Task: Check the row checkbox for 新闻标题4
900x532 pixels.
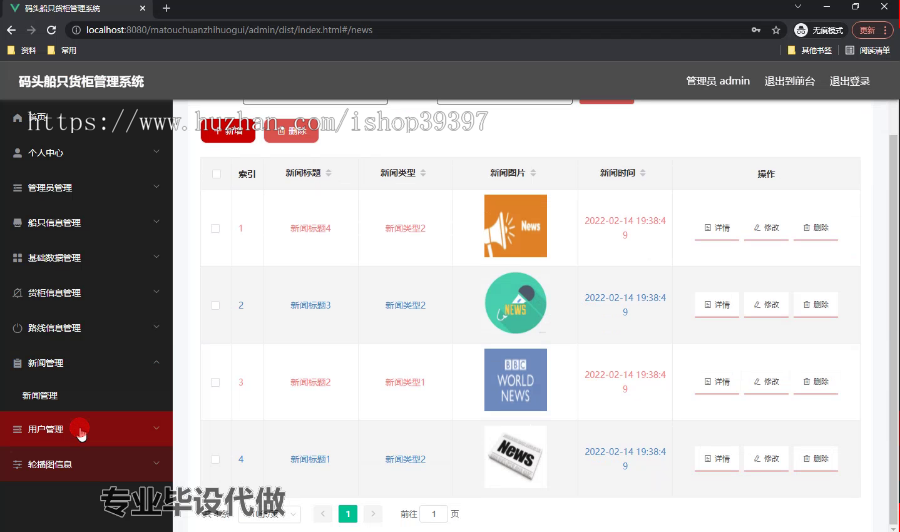Action: click(x=215, y=228)
